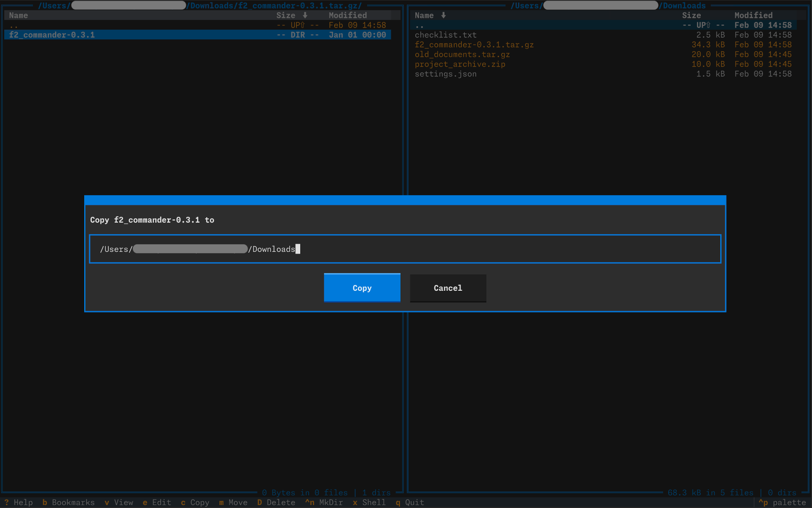
Task: Confirm with the Copy button in dialog
Action: 362,288
